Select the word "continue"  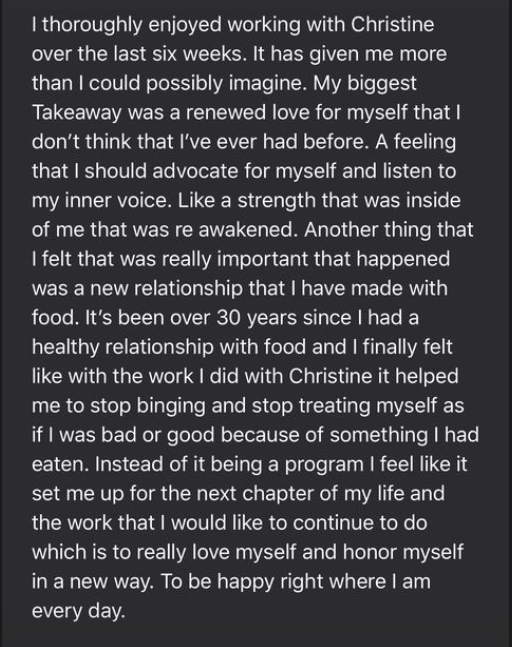point(333,523)
